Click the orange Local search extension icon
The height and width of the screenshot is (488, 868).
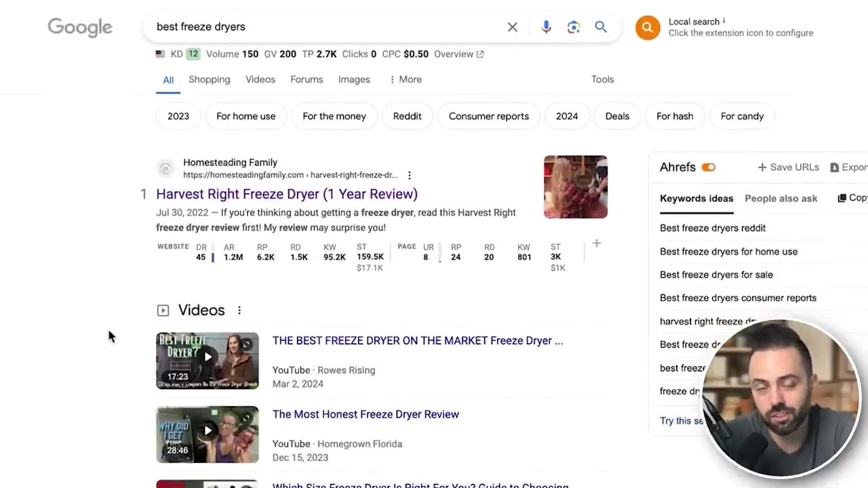coord(648,28)
